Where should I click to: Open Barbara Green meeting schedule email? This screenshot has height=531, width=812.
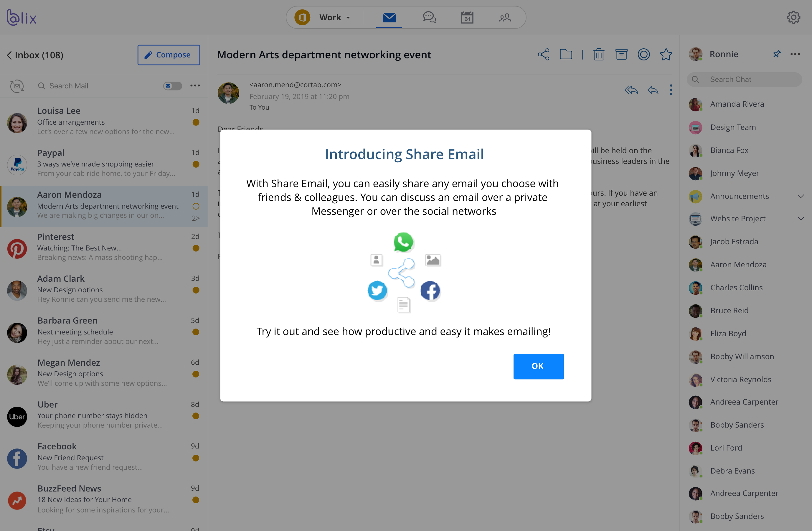point(104,332)
